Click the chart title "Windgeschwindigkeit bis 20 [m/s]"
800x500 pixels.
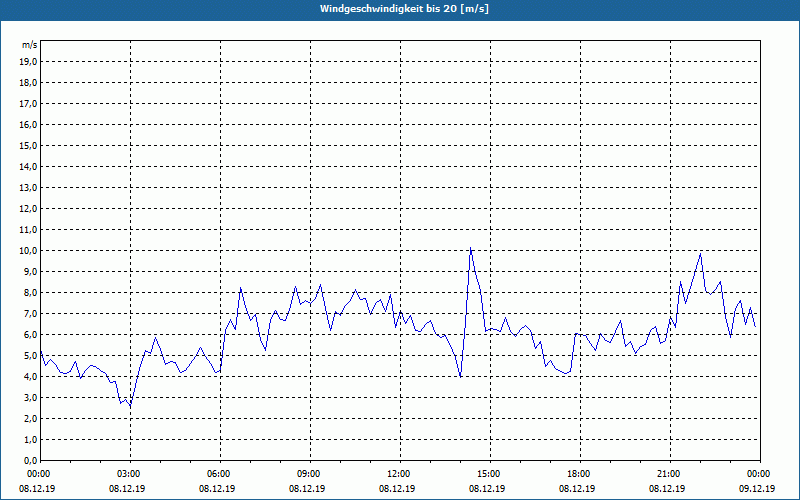pos(404,9)
